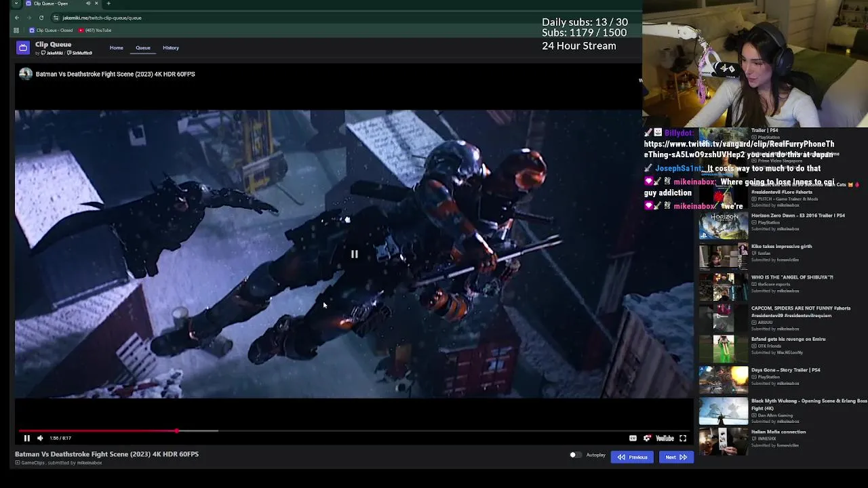Open video on YouTube via logo
Screen dimensions: 868x488
point(665,438)
